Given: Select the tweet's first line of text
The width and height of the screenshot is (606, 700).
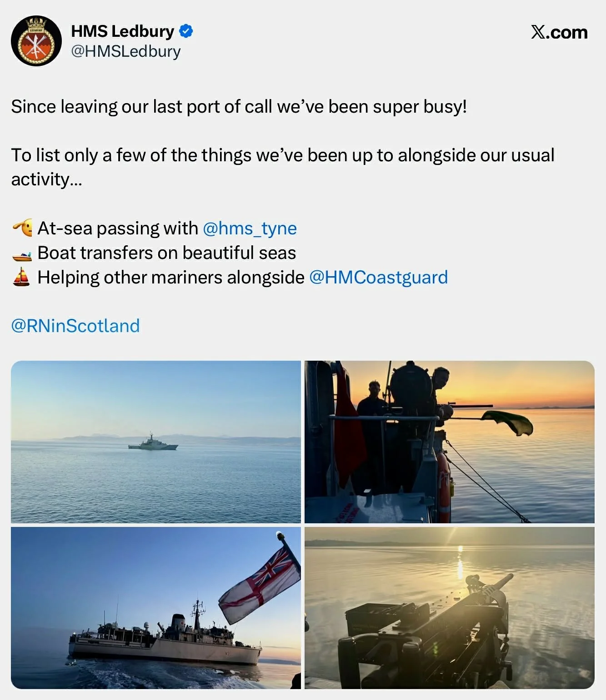Looking at the screenshot, I should pos(239,107).
